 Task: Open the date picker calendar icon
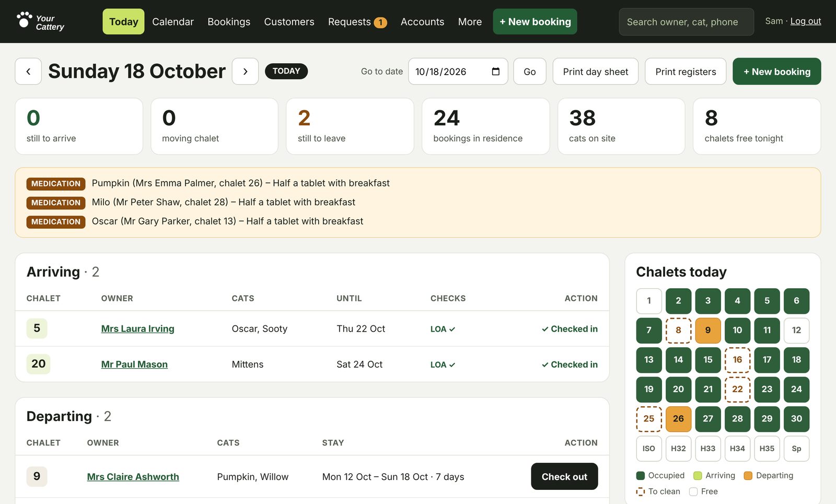coord(496,72)
